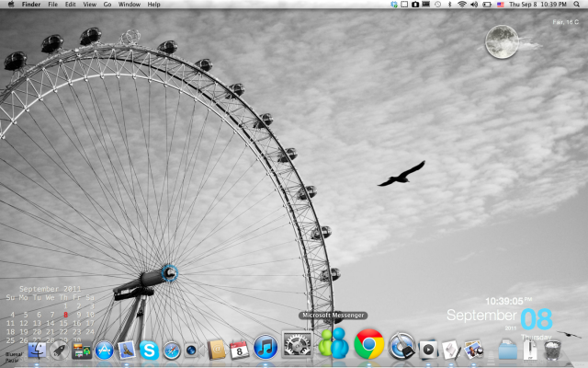Open the volume speaker menu
Screen dimensions: 588x368
coord(474,5)
